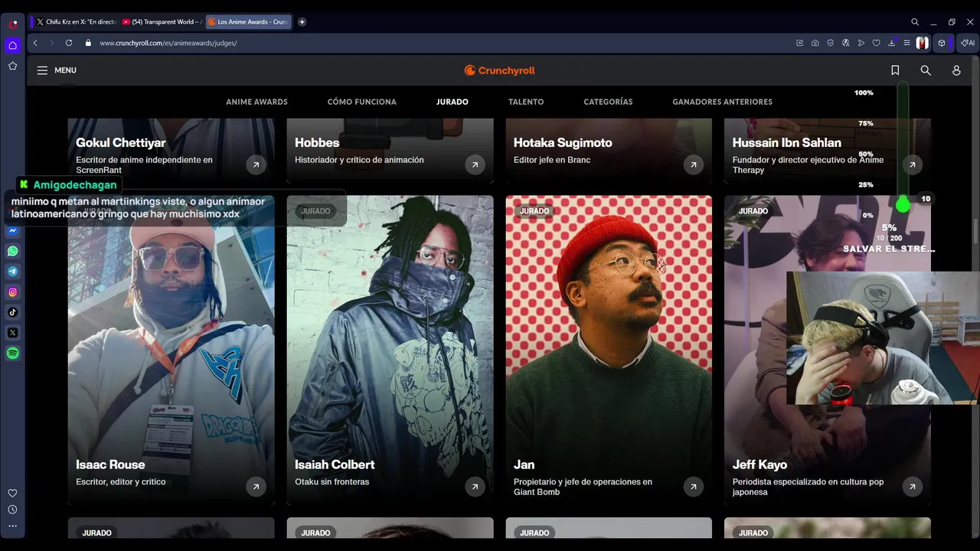Open Spotify in the sidebar
Screen dimensions: 980x551
(x=13, y=354)
